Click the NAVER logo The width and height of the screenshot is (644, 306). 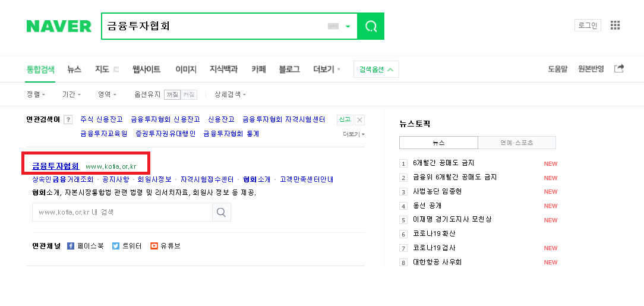click(x=59, y=26)
